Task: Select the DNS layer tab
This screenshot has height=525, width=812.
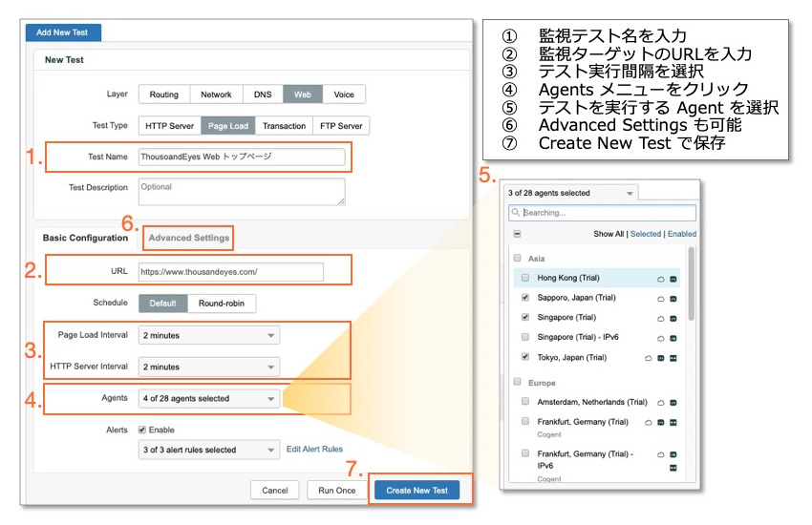Action: 262,94
